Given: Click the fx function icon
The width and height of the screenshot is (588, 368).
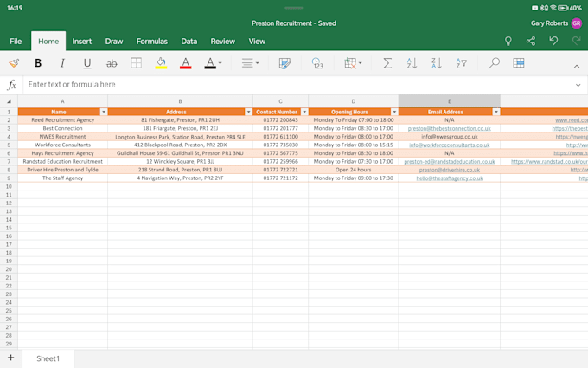Looking at the screenshot, I should pyautogui.click(x=12, y=85).
